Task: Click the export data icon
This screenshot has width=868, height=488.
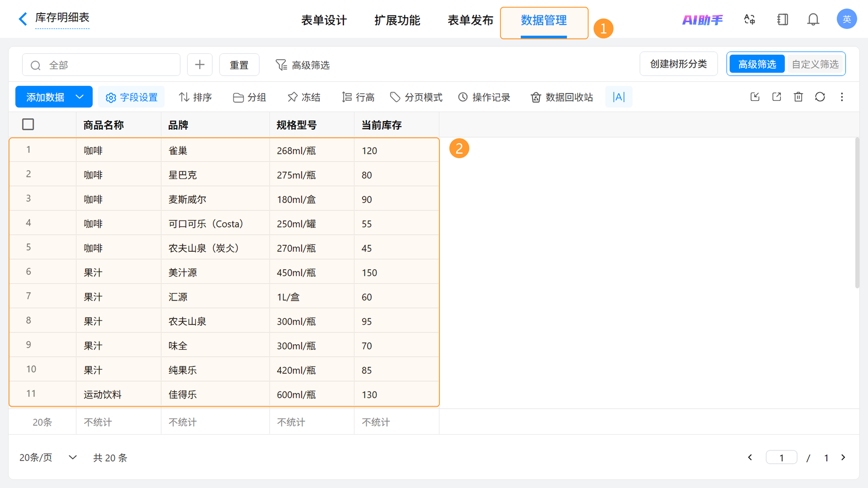Action: [x=777, y=97]
